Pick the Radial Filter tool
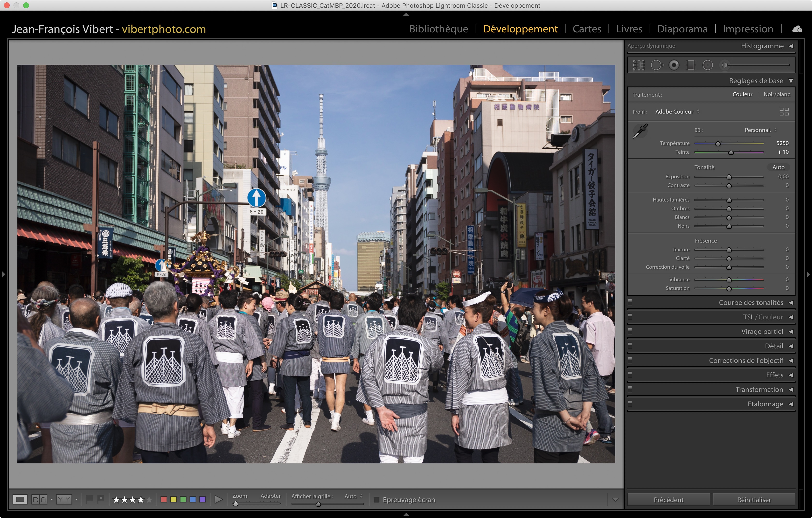 [707, 65]
